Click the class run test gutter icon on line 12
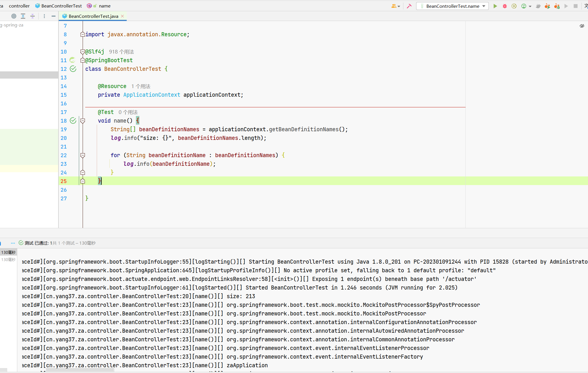This screenshot has width=588, height=373. click(x=73, y=69)
